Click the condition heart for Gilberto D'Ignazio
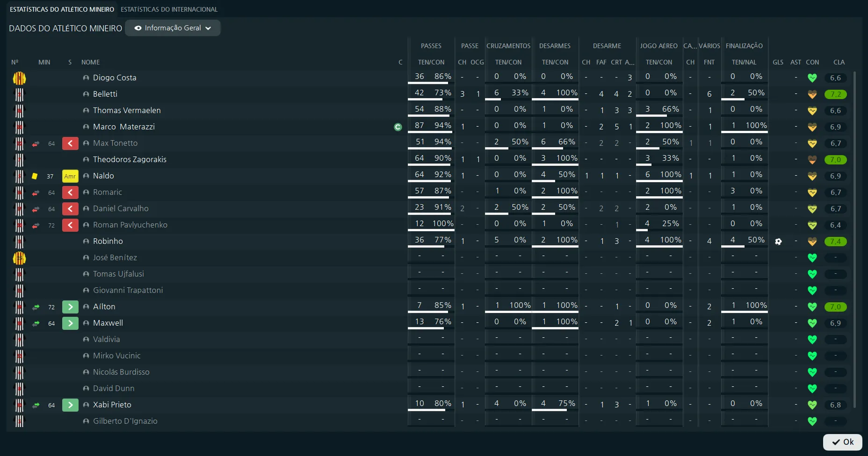The height and width of the screenshot is (456, 868). tap(812, 421)
